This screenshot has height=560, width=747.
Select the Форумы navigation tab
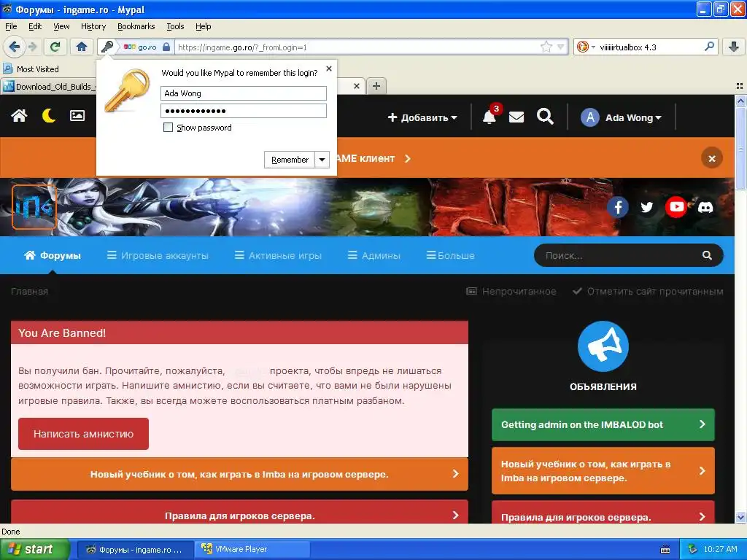click(x=53, y=256)
